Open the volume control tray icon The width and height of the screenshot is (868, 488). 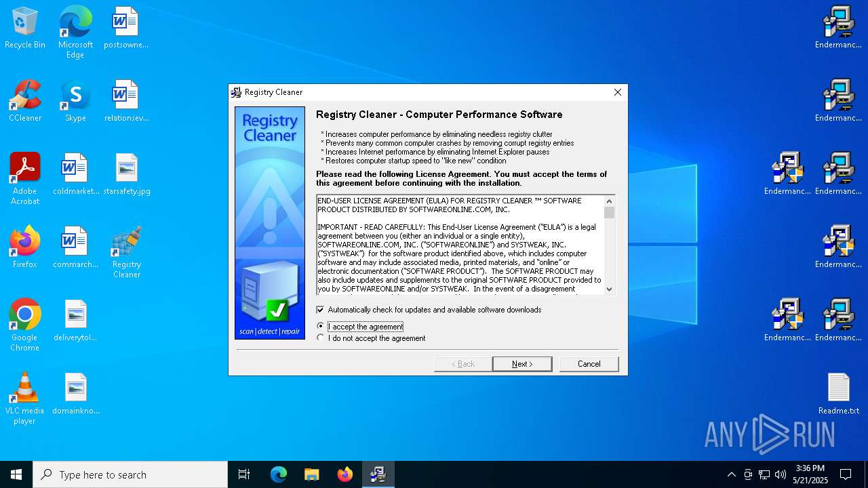point(781,474)
